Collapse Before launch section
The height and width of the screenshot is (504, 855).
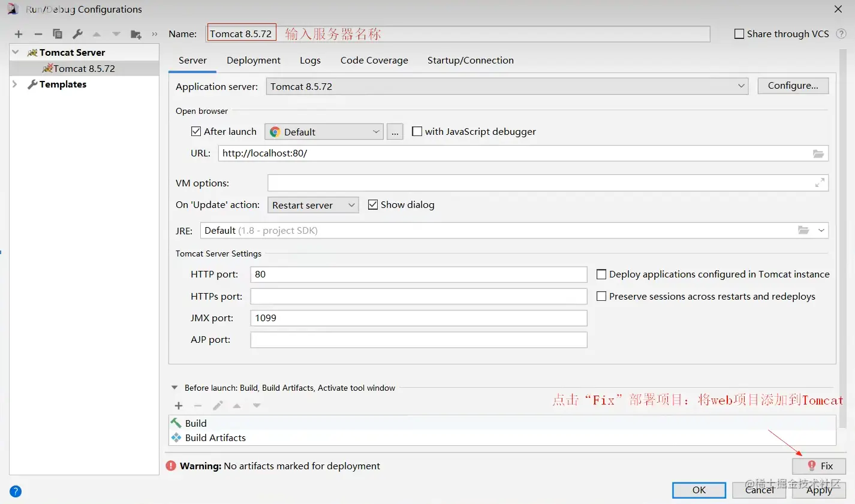pos(174,388)
